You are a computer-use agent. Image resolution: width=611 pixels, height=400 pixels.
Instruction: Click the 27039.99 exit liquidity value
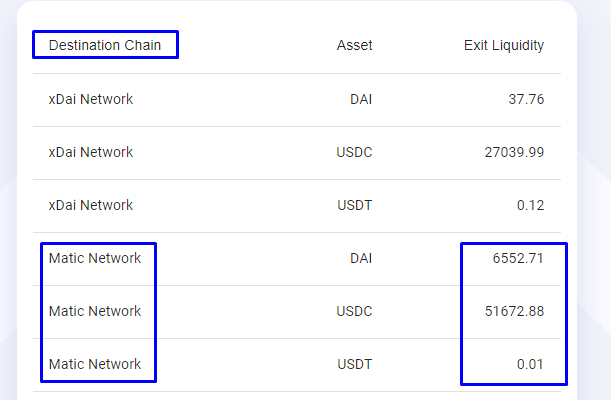click(514, 152)
